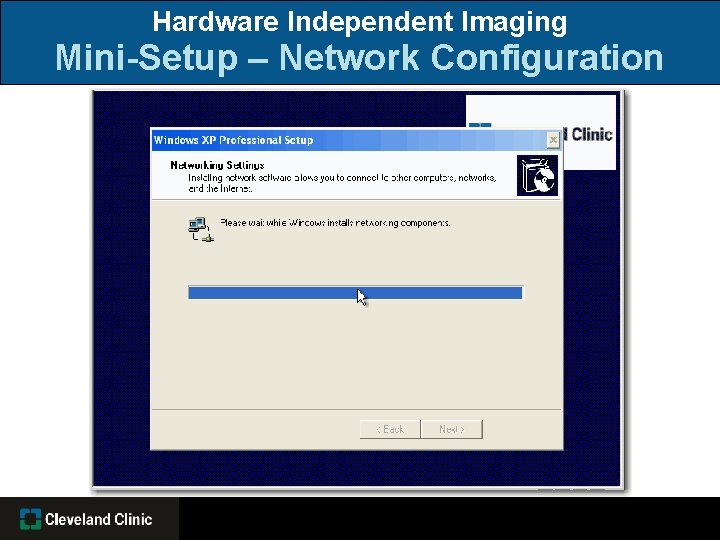Click the 'Installing network software' description text
The width and height of the screenshot is (720, 540).
(342, 183)
